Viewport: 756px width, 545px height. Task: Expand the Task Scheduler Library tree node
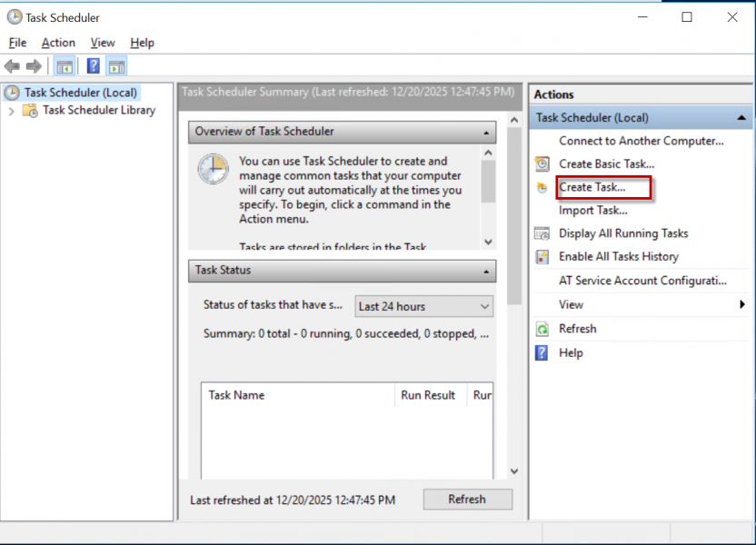point(11,111)
